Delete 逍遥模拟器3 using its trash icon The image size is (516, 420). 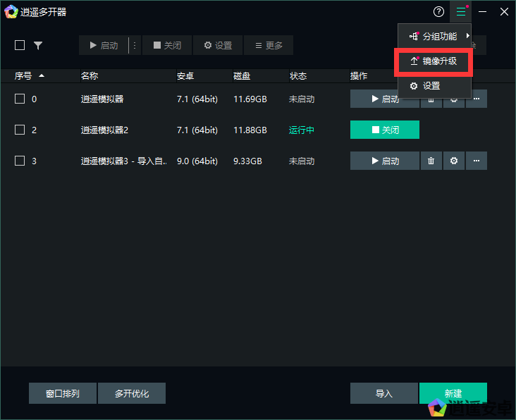[x=431, y=161]
